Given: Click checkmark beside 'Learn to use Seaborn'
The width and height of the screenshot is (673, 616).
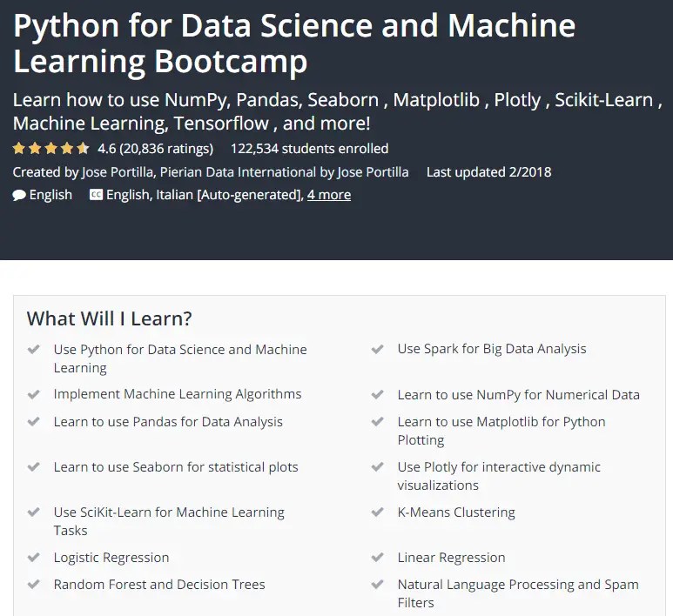Looking at the screenshot, I should click(x=33, y=466).
